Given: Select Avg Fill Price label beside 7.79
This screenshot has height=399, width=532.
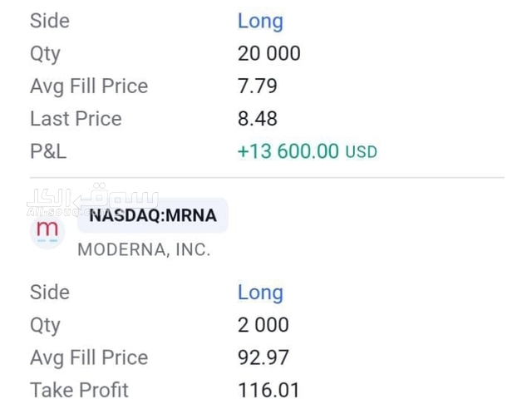Looking at the screenshot, I should (89, 86).
